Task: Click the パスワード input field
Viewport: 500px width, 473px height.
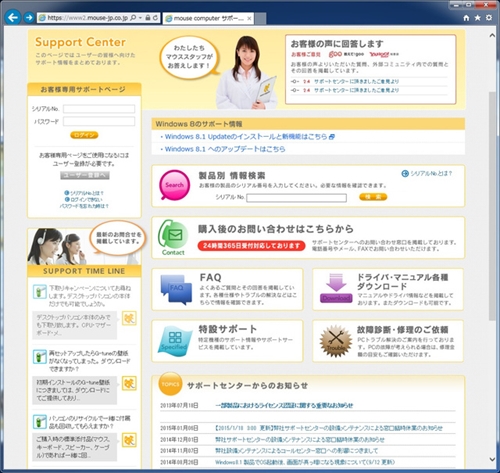Action: pos(99,121)
